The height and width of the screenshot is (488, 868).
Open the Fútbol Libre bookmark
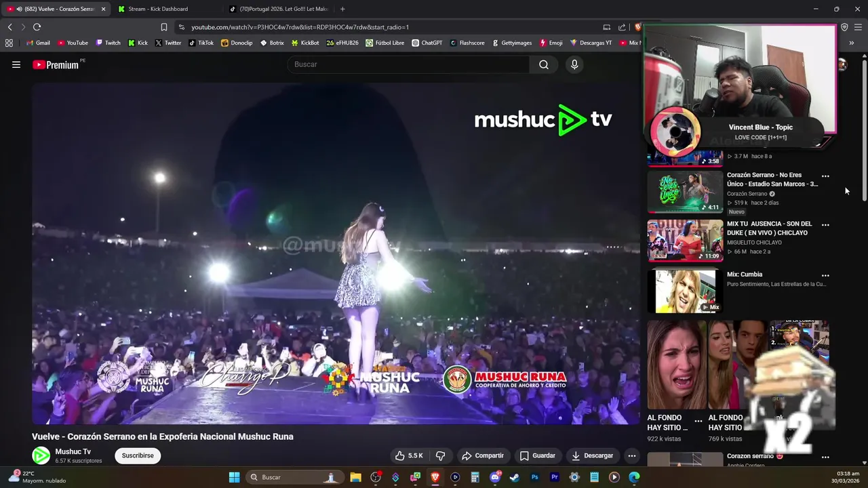click(384, 43)
